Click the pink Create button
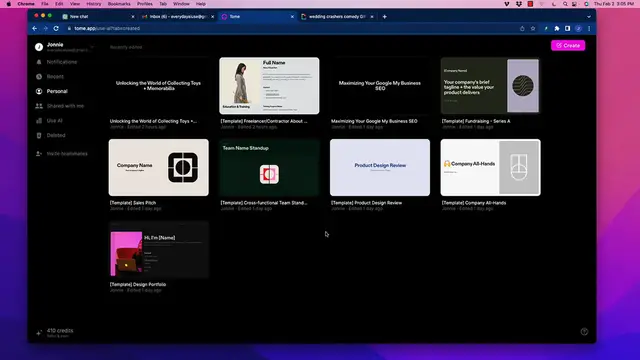The image size is (640, 360). (568, 45)
